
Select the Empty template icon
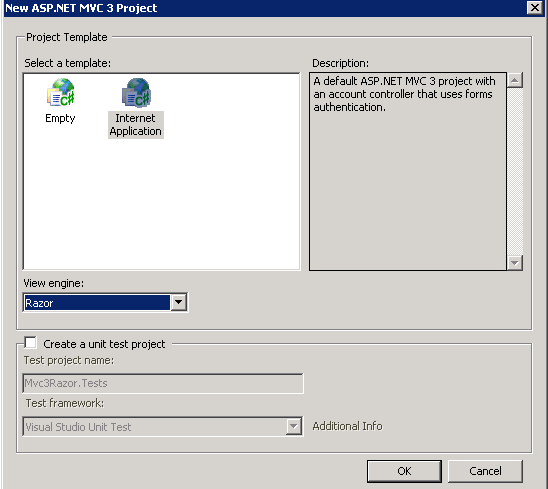(x=61, y=92)
